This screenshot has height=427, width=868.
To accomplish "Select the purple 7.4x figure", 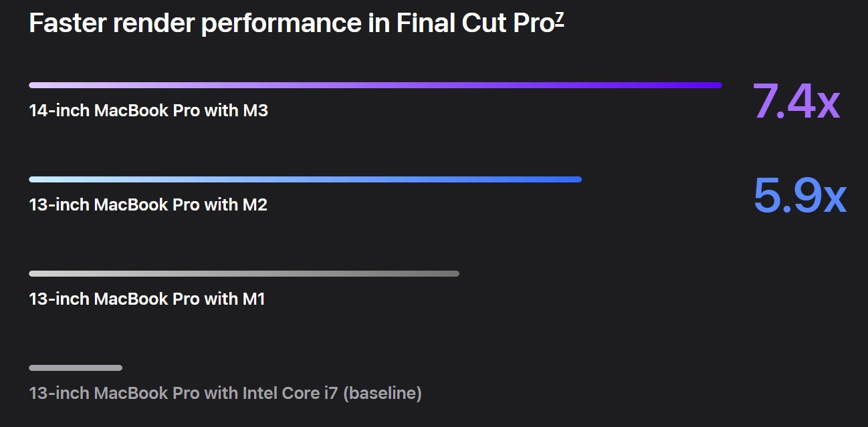I will click(796, 102).
